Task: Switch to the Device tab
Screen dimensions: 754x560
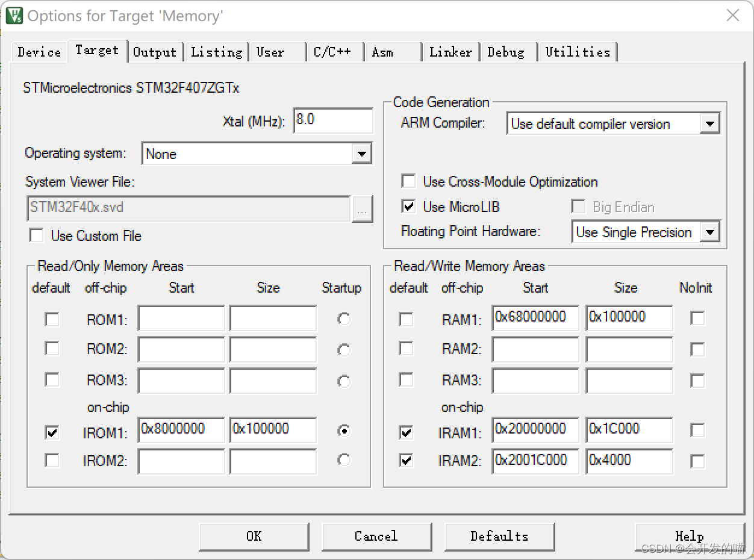Action: (x=39, y=52)
